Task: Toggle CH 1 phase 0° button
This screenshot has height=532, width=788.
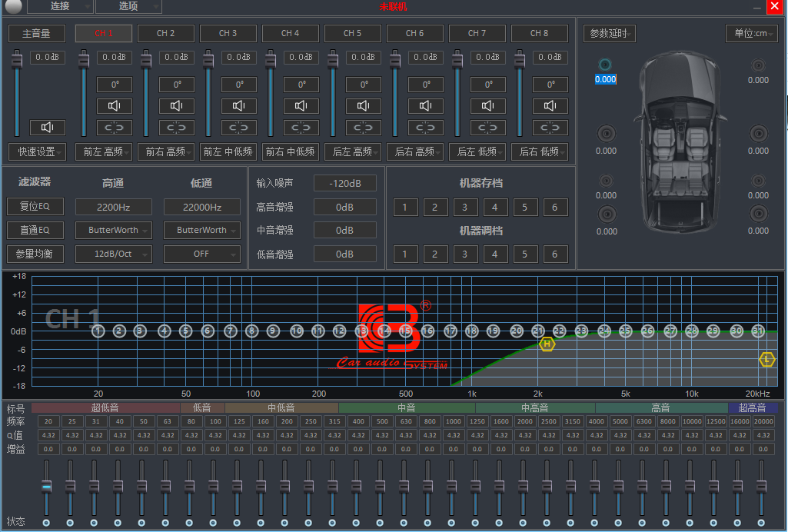Action: pyautogui.click(x=114, y=85)
